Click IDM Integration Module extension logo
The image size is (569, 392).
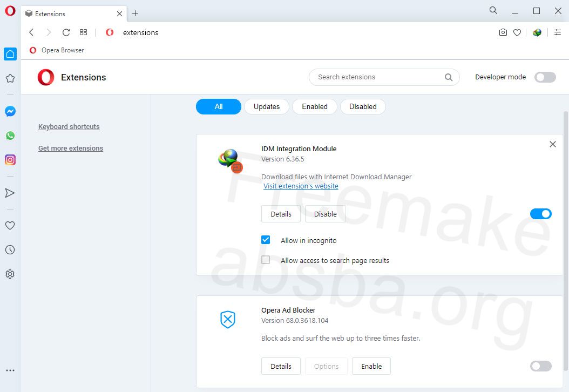(230, 160)
